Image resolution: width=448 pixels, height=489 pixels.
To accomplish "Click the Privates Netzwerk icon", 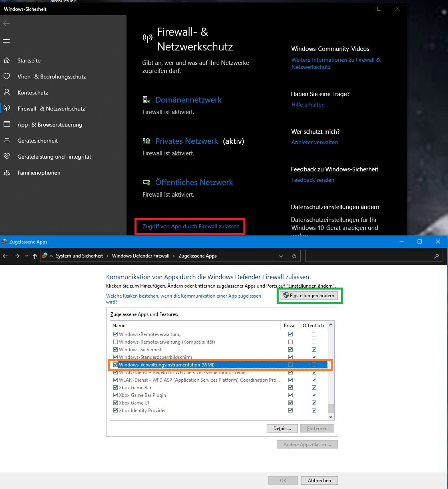I will click(147, 141).
